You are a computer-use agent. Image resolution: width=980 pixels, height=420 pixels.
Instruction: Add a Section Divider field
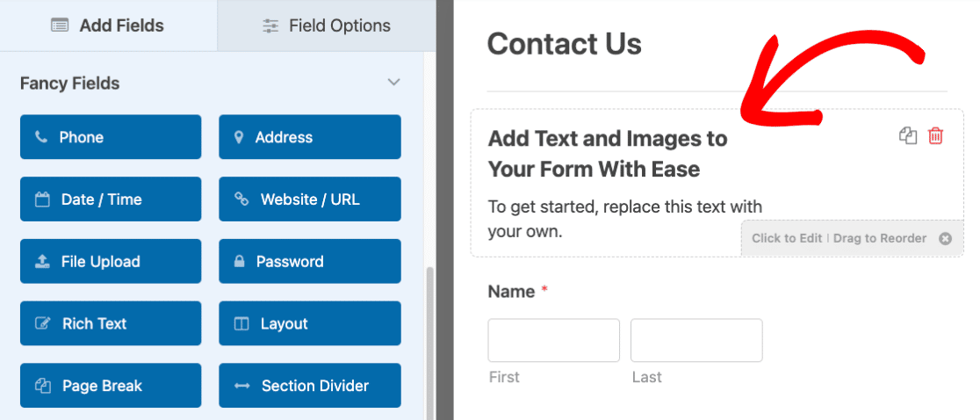click(x=310, y=386)
